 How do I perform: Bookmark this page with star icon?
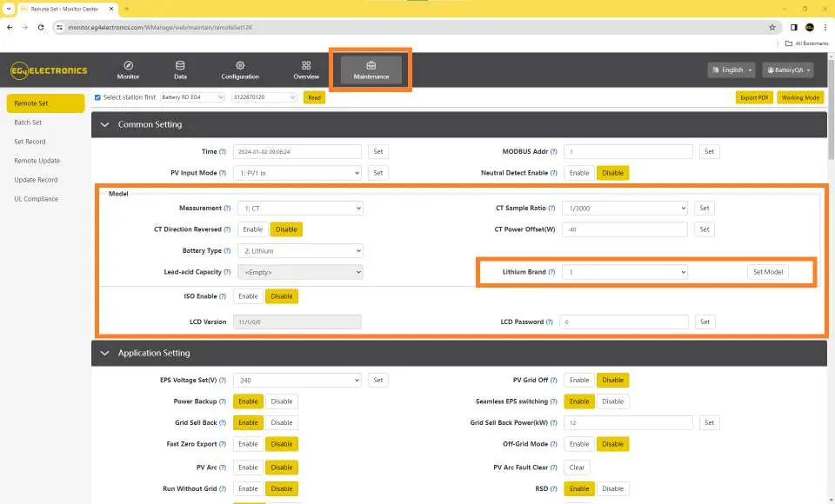coord(772,27)
